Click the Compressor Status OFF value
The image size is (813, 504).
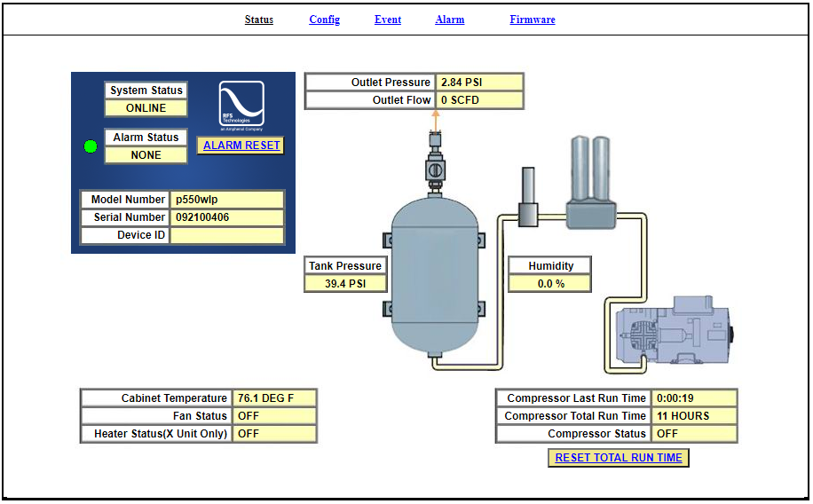click(x=694, y=434)
